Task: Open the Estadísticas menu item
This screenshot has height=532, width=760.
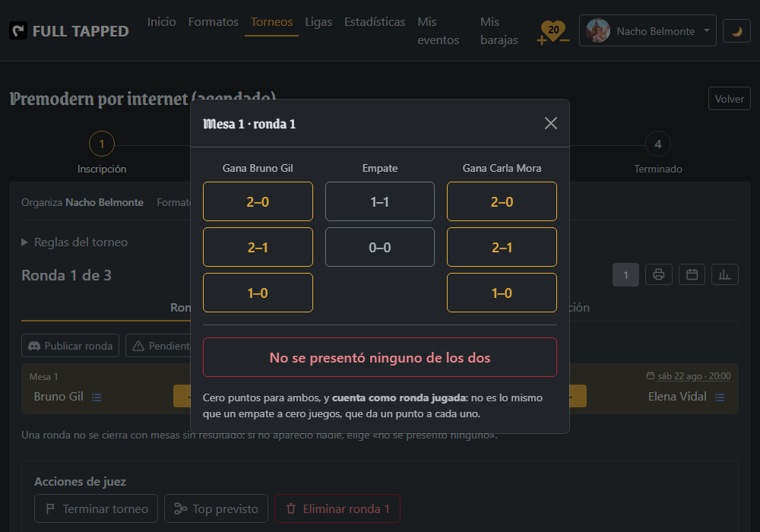Action: (375, 22)
